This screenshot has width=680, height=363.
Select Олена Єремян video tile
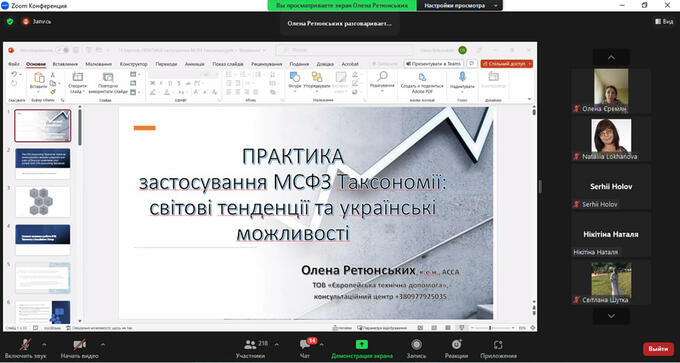[x=611, y=91]
